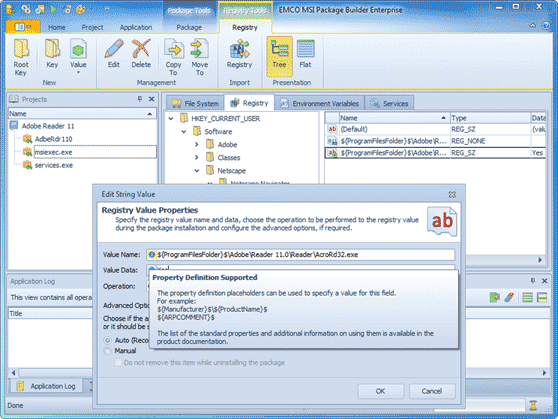This screenshot has width=558, height=419.
Task: Click the detail pane log icon
Action: point(542,297)
